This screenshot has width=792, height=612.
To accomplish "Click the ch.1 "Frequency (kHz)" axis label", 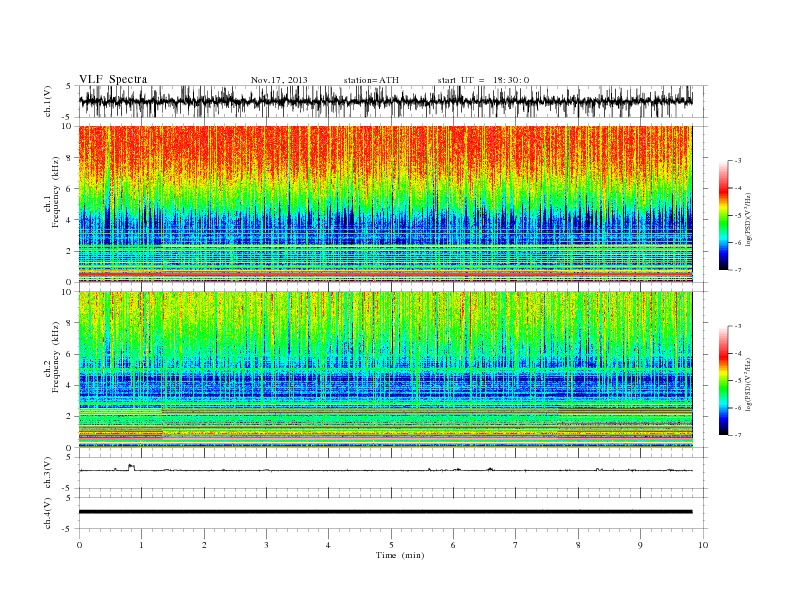I will [55, 192].
